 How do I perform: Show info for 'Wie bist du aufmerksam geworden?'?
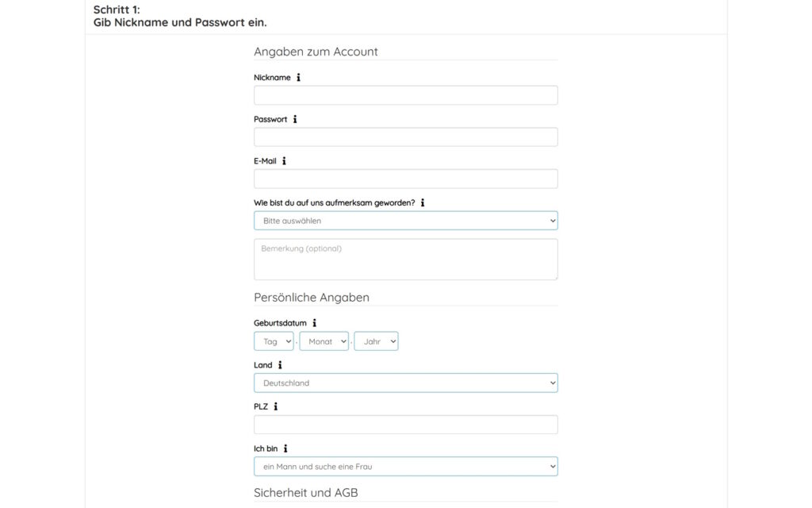[x=423, y=202]
